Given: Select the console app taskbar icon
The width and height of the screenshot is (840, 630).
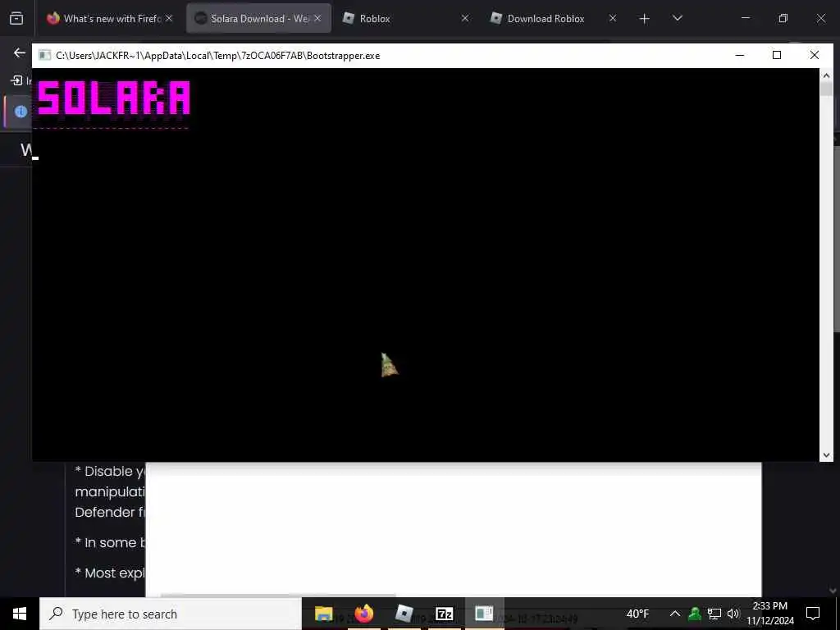Looking at the screenshot, I should [484, 614].
